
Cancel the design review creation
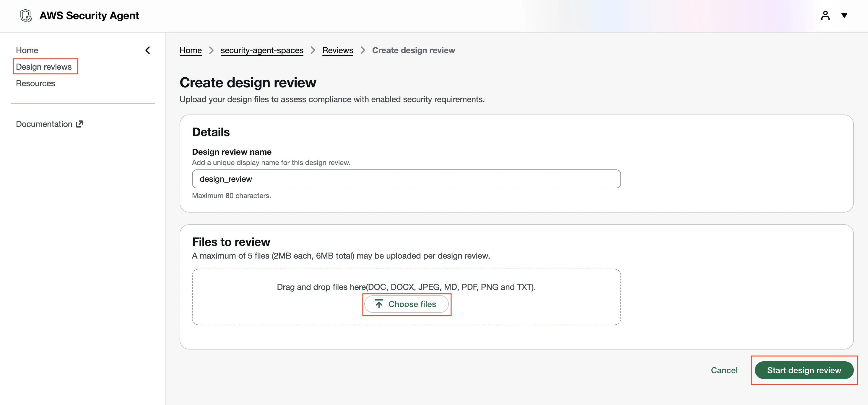[x=724, y=370]
